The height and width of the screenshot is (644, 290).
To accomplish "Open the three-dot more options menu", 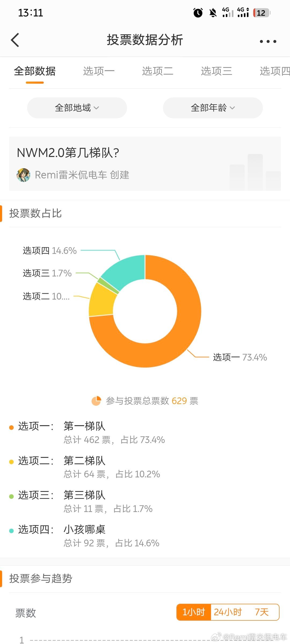I will click(x=268, y=41).
